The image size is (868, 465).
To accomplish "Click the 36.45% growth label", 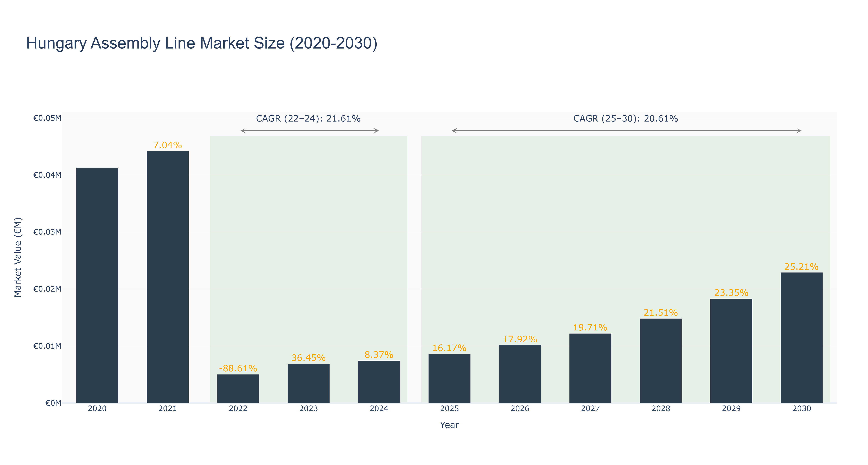I will tap(308, 358).
